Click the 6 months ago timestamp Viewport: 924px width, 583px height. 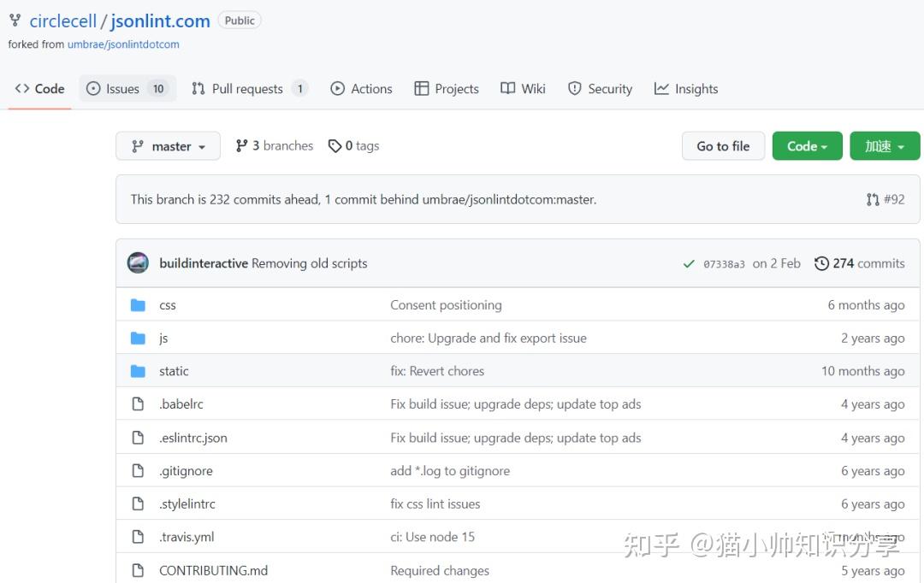[866, 305]
